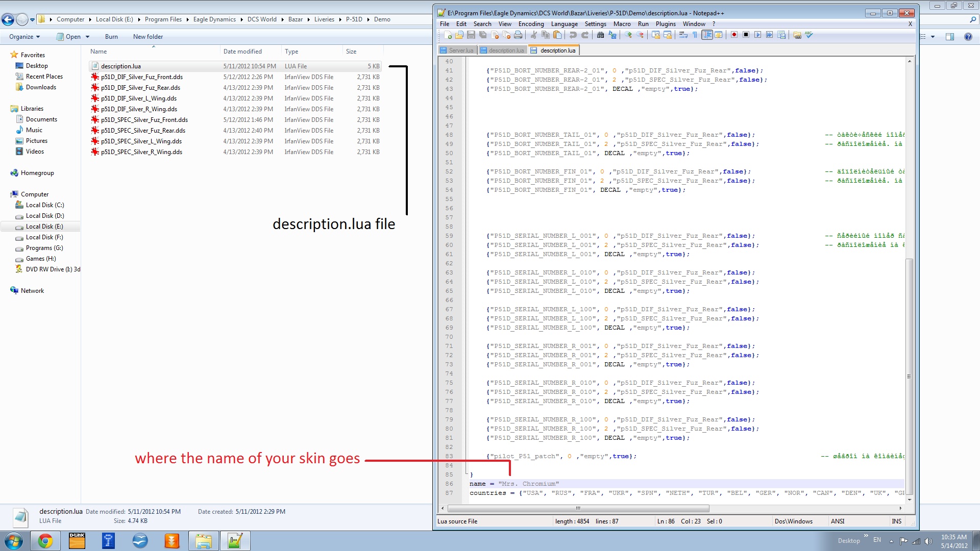Viewport: 980px width, 551px height.
Task: Zoom out with the magnifier minus icon
Action: pyautogui.click(x=640, y=35)
